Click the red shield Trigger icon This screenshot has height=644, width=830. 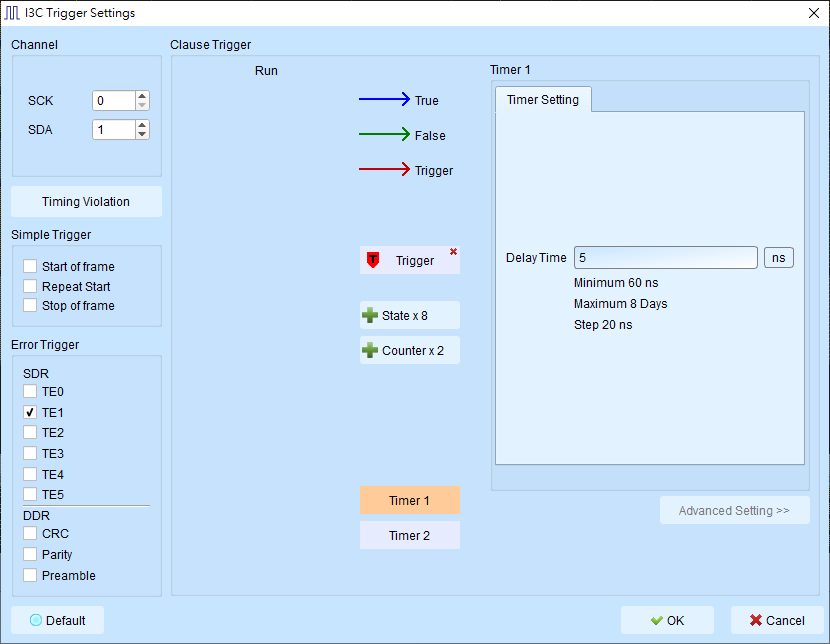tap(373, 260)
